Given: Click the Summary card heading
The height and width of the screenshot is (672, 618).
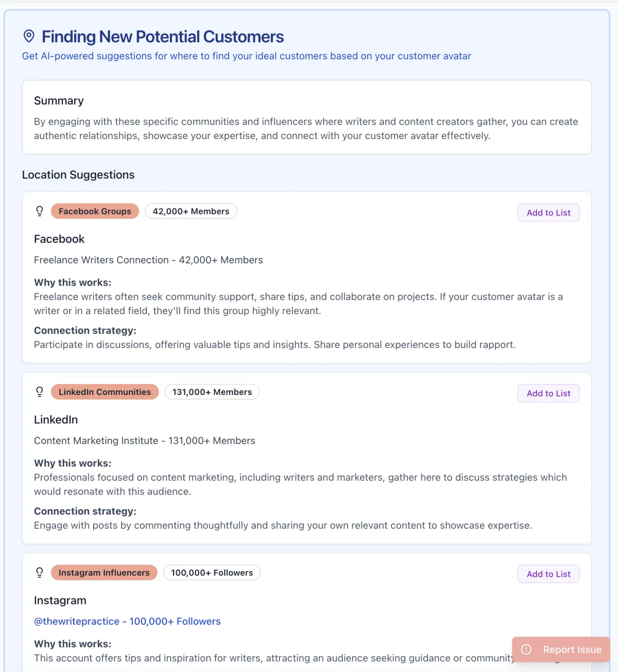Looking at the screenshot, I should [59, 101].
